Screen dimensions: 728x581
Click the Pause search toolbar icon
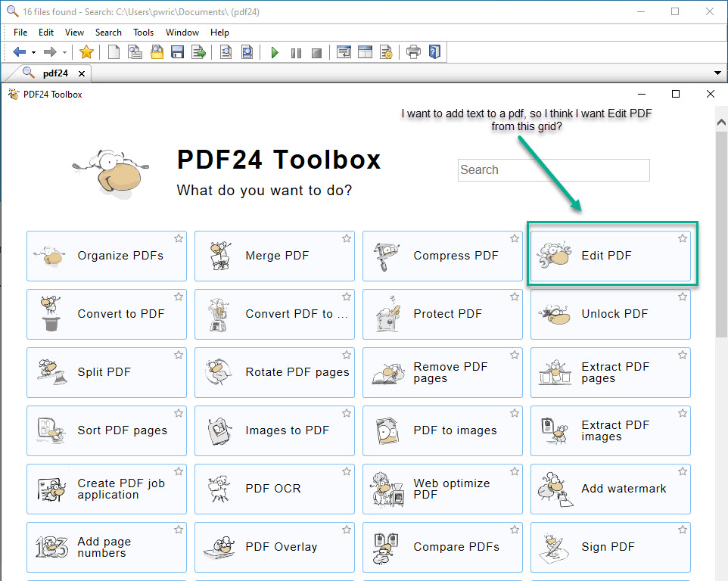(x=296, y=53)
